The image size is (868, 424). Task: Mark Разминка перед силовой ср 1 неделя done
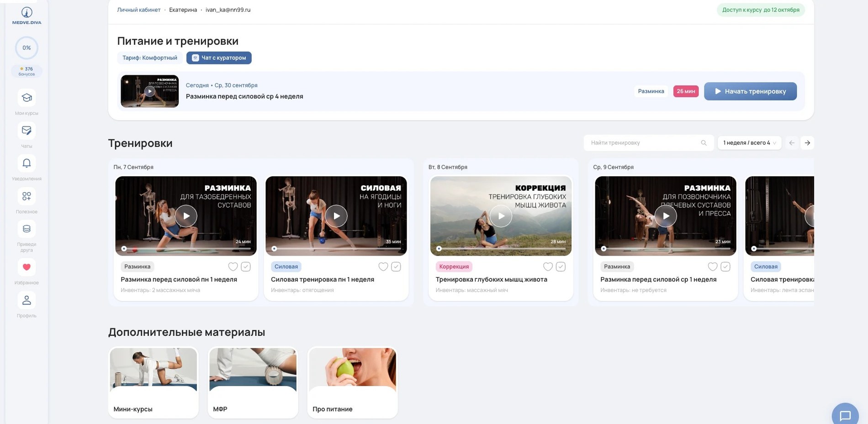725,267
